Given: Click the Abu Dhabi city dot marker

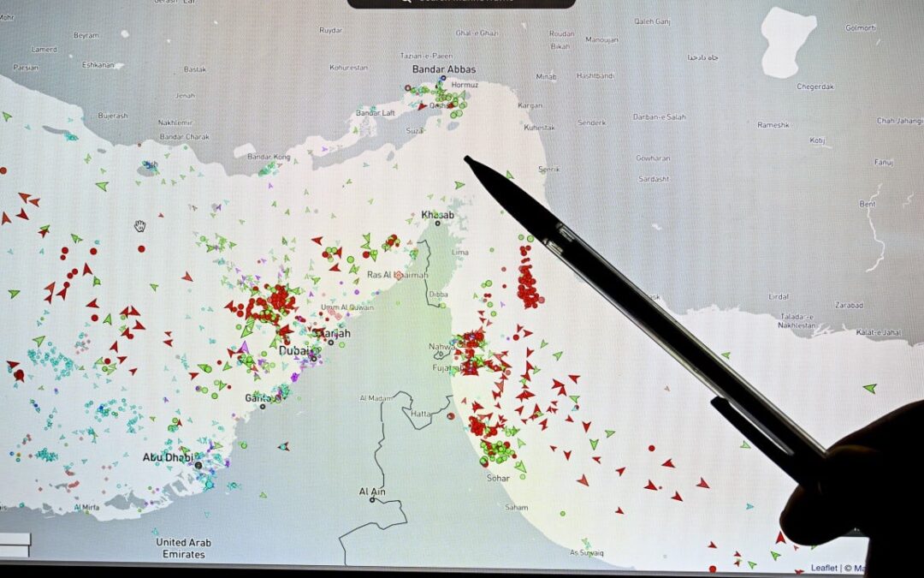Looking at the screenshot, I should pos(198,465).
